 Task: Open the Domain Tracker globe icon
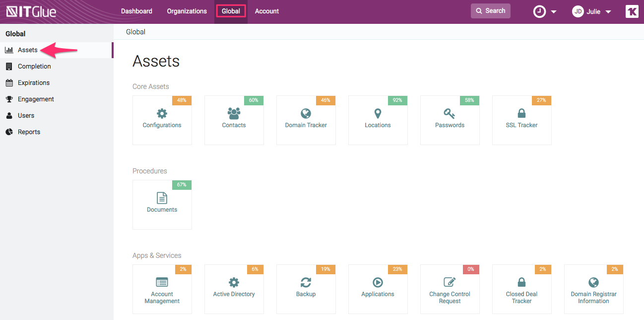(x=306, y=113)
